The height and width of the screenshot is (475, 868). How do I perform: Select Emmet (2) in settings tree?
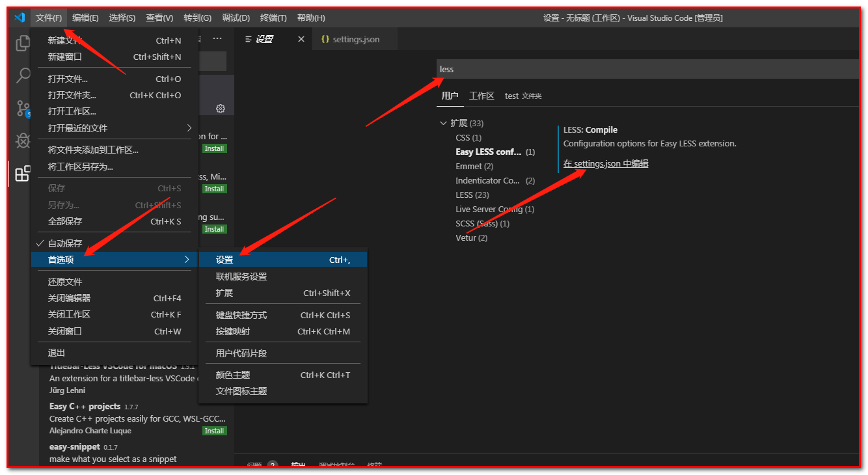474,166
